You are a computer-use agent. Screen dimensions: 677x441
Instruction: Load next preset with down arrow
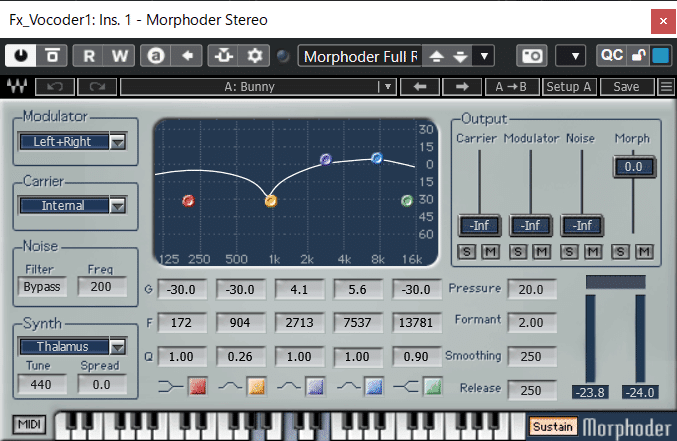pyautogui.click(x=460, y=56)
